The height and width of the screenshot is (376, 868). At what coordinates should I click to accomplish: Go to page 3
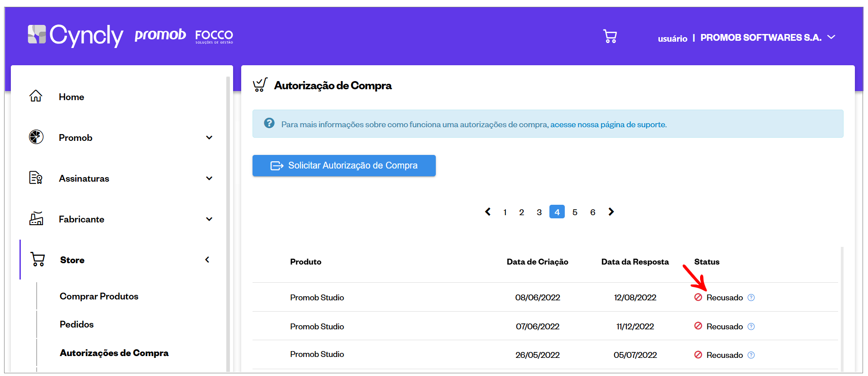click(x=539, y=212)
